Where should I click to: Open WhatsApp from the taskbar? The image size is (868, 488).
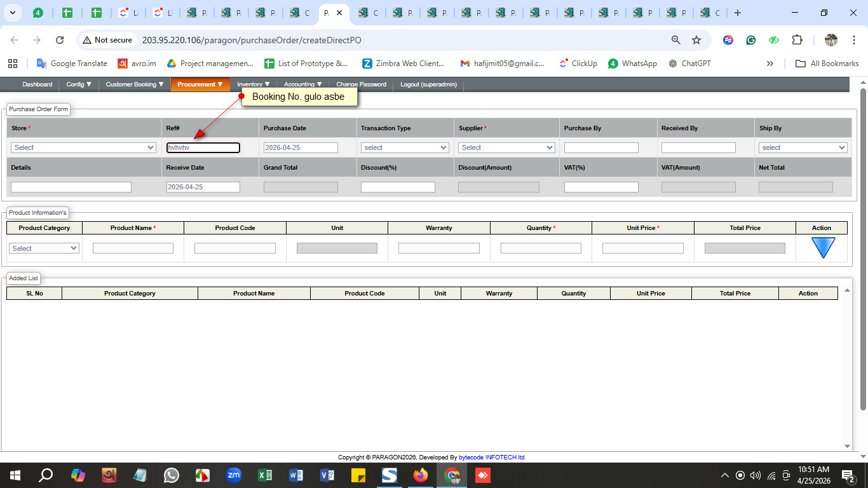tap(172, 475)
